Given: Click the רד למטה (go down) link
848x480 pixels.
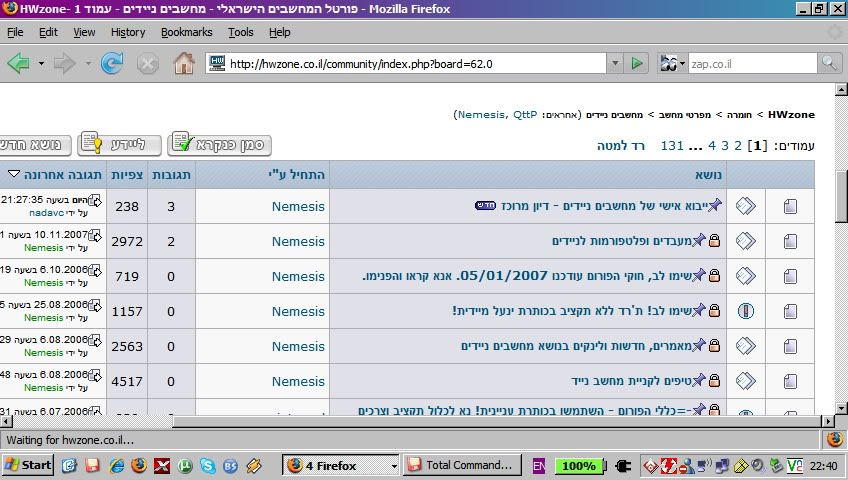Looking at the screenshot, I should click(621, 145).
